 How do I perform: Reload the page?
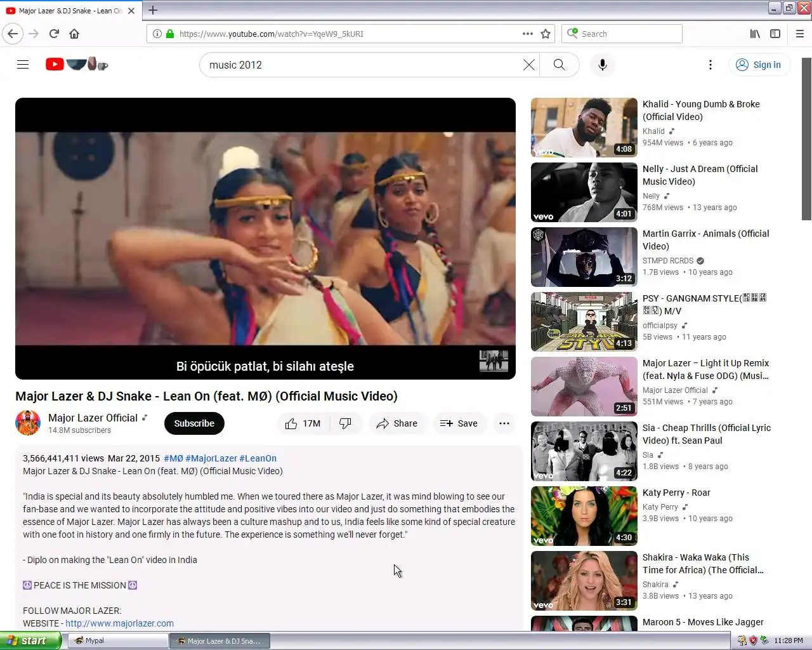tap(54, 34)
